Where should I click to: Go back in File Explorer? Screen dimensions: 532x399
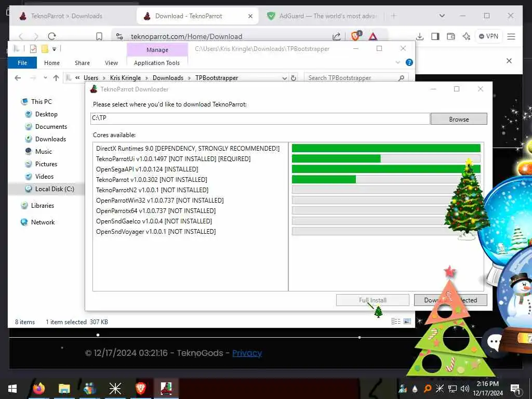click(x=18, y=78)
